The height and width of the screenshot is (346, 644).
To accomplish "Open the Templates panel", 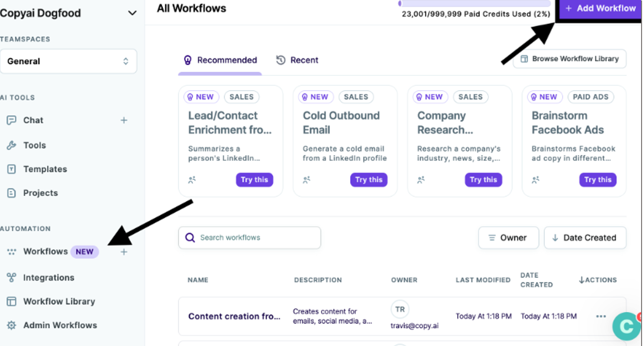I will point(45,169).
